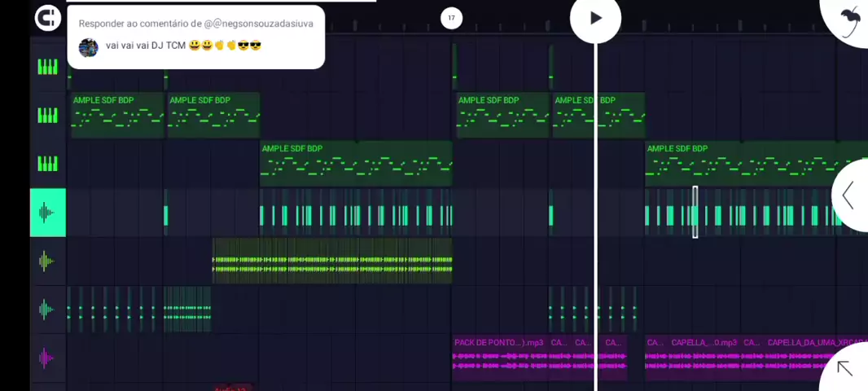Click the commenter's profile avatar

coord(88,47)
